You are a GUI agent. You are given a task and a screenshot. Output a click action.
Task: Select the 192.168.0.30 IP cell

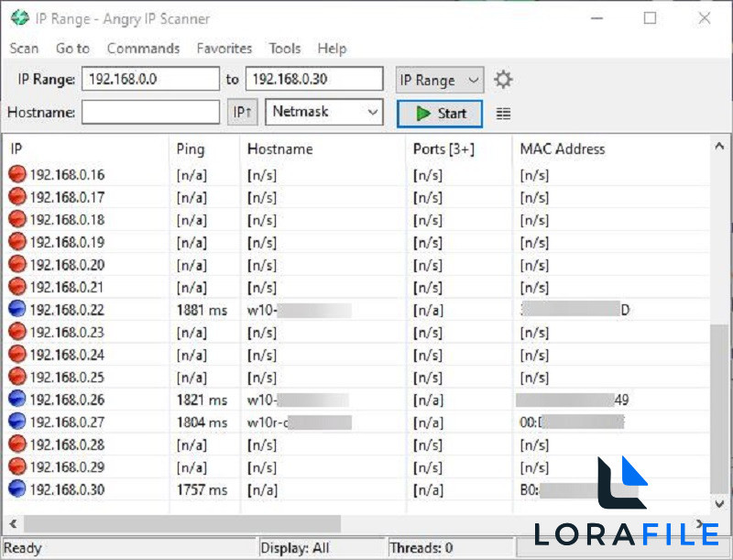coord(67,489)
